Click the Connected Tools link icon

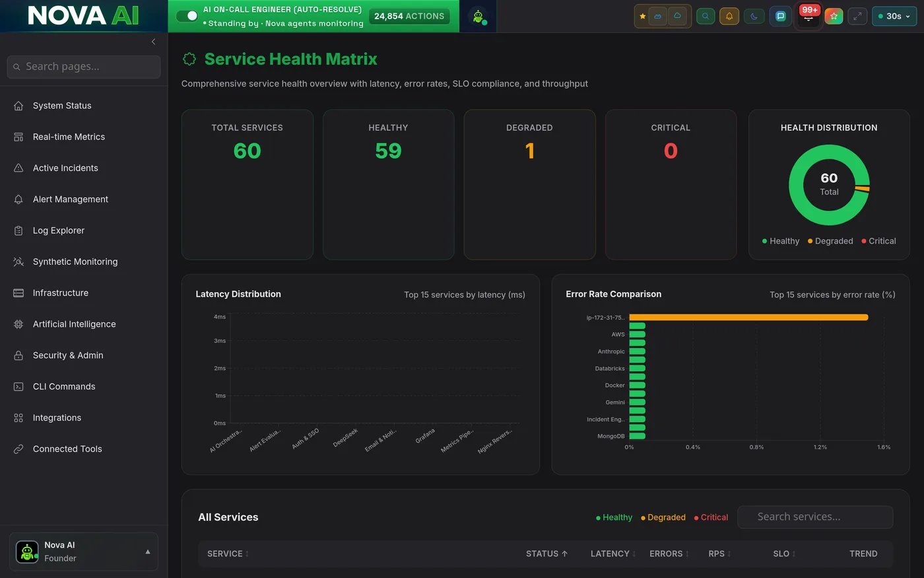[x=18, y=449]
